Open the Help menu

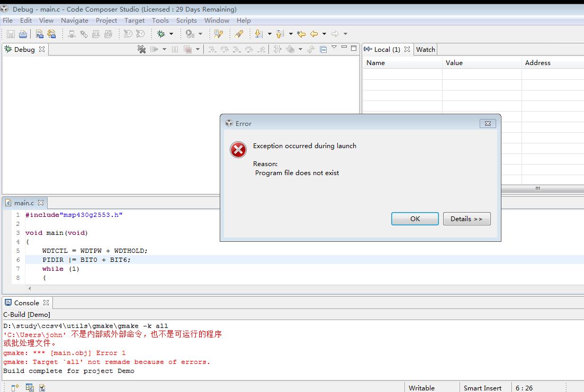[244, 21]
